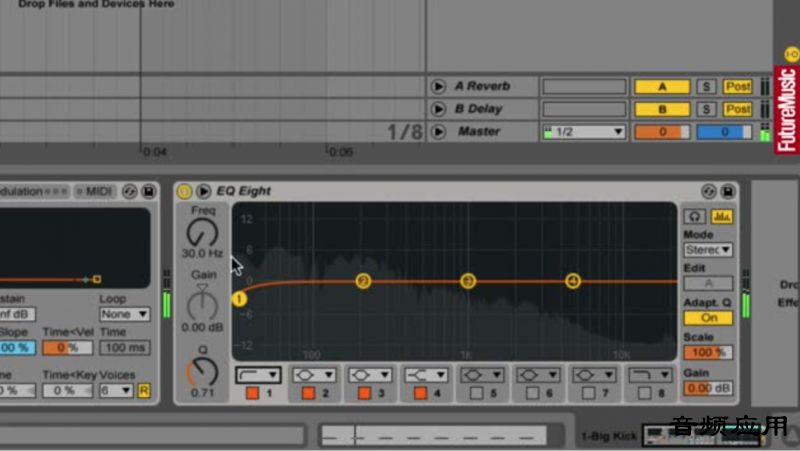Save the EQ Eight preset with disk icon
This screenshot has width=800, height=451.
tap(728, 191)
